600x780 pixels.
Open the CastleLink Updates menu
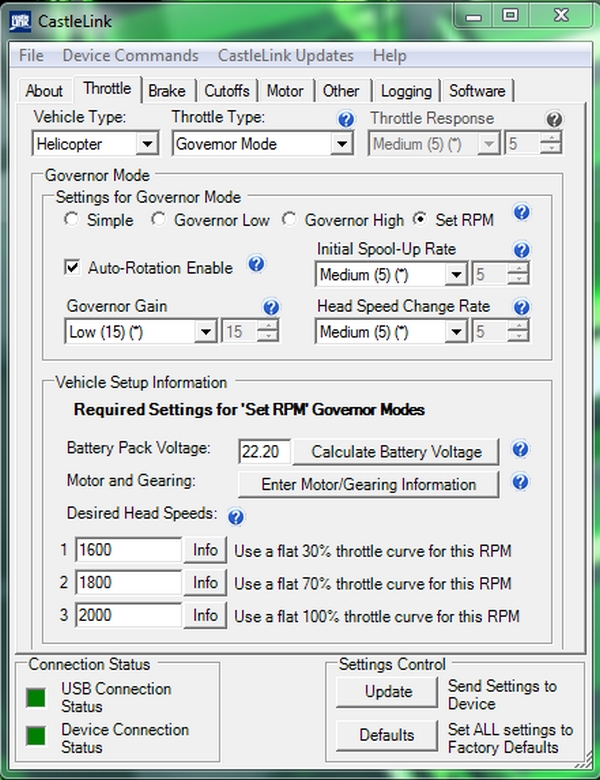tap(286, 55)
